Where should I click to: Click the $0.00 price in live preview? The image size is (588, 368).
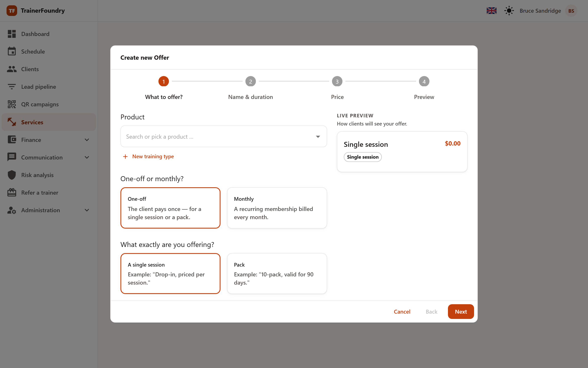(452, 143)
